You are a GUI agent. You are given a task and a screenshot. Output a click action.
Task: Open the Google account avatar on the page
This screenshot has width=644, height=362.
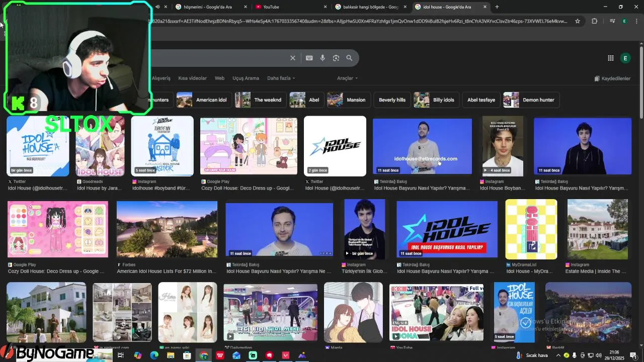[x=625, y=58]
